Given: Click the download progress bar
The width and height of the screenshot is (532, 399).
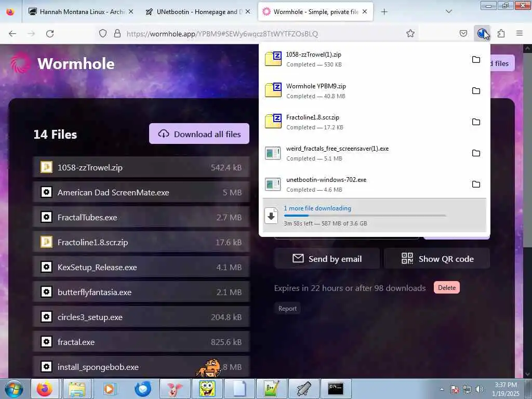Looking at the screenshot, I should pos(365,216).
